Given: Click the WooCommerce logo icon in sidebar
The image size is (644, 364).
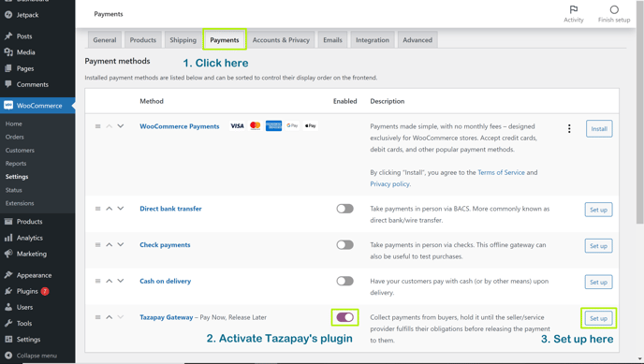Looking at the screenshot, I should (8, 106).
